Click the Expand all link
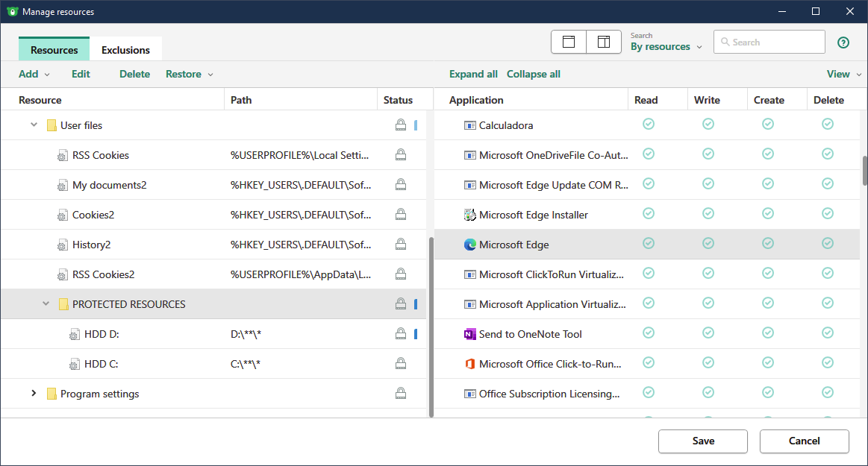 click(473, 74)
